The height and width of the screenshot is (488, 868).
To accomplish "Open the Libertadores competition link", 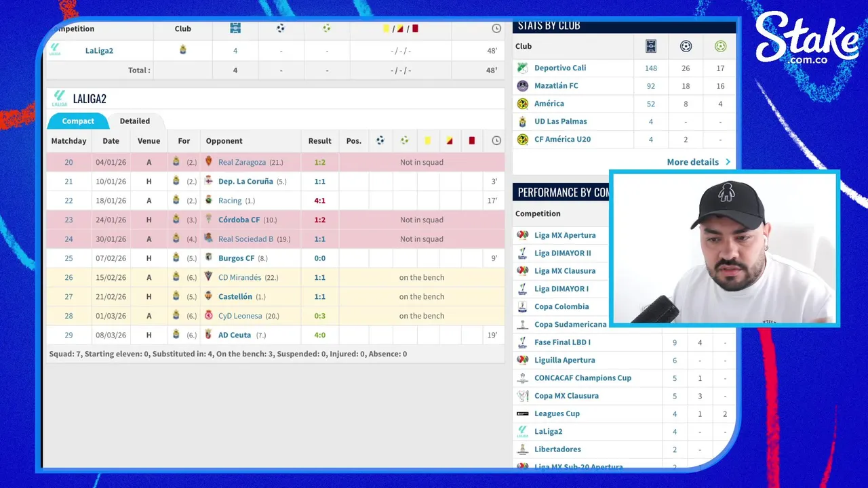I will click(x=557, y=449).
